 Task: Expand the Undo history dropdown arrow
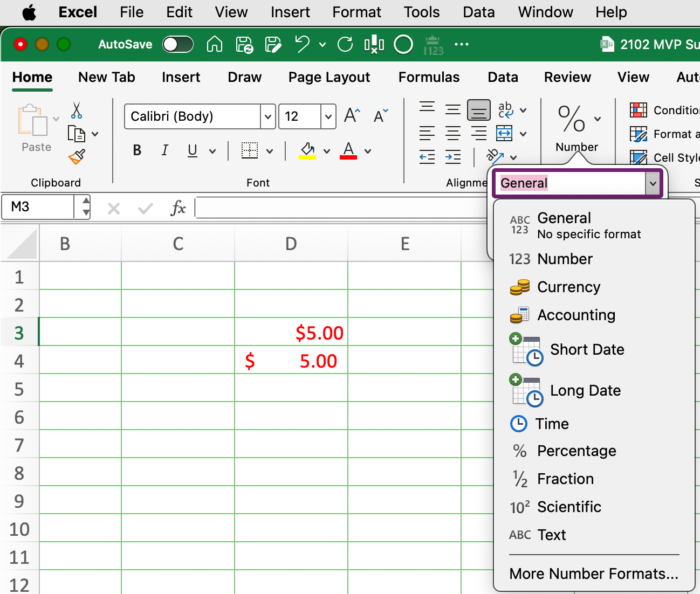(x=322, y=45)
